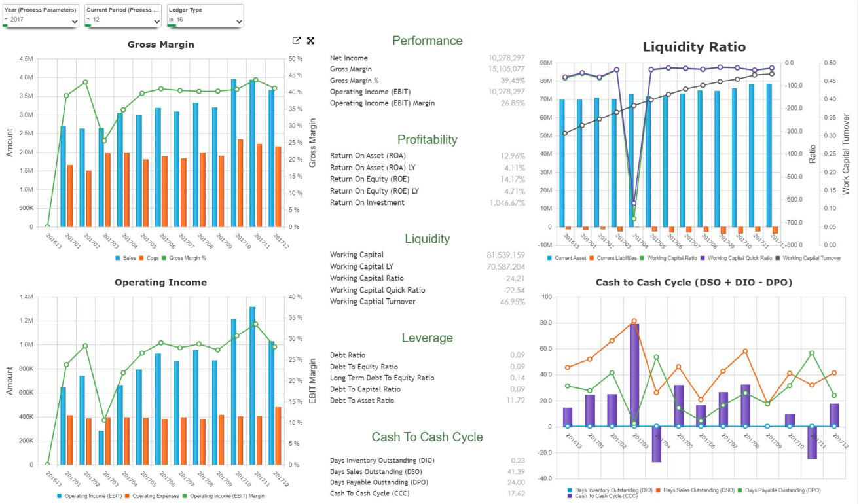Image resolution: width=859 pixels, height=504 pixels.
Task: Select the Return On Investment value 1,046.67%
Action: pos(507,203)
